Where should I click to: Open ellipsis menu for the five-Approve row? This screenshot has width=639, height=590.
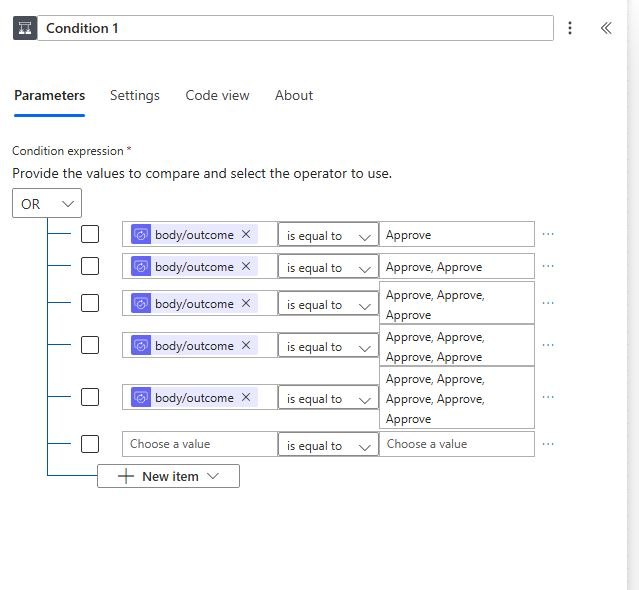coord(548,397)
